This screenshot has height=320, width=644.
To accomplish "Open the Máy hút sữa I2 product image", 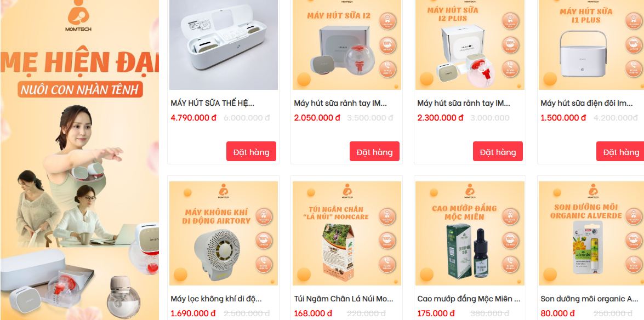I will pyautogui.click(x=346, y=45).
